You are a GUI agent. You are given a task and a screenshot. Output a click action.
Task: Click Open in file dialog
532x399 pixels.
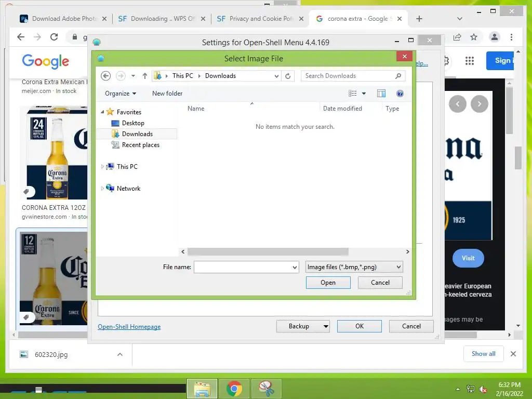click(x=328, y=283)
